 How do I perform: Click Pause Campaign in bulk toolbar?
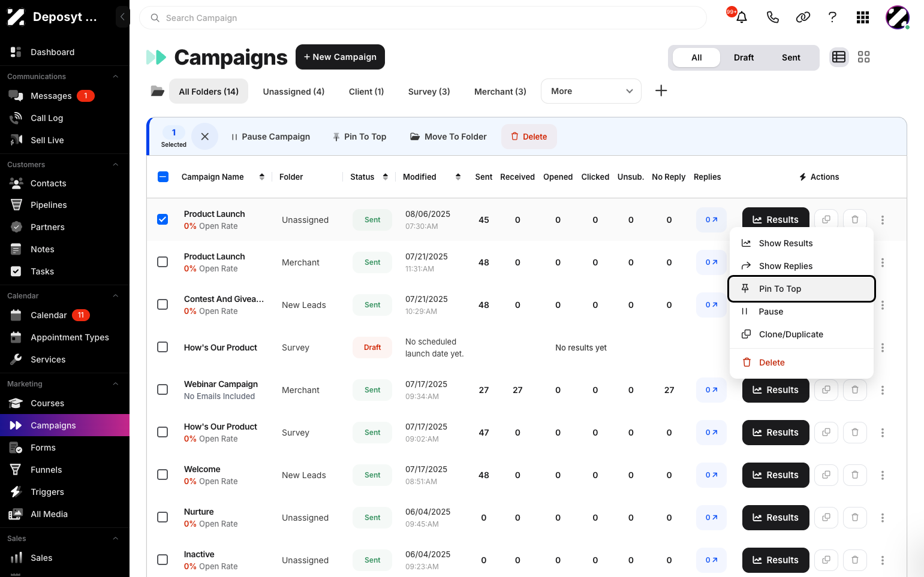[270, 137]
